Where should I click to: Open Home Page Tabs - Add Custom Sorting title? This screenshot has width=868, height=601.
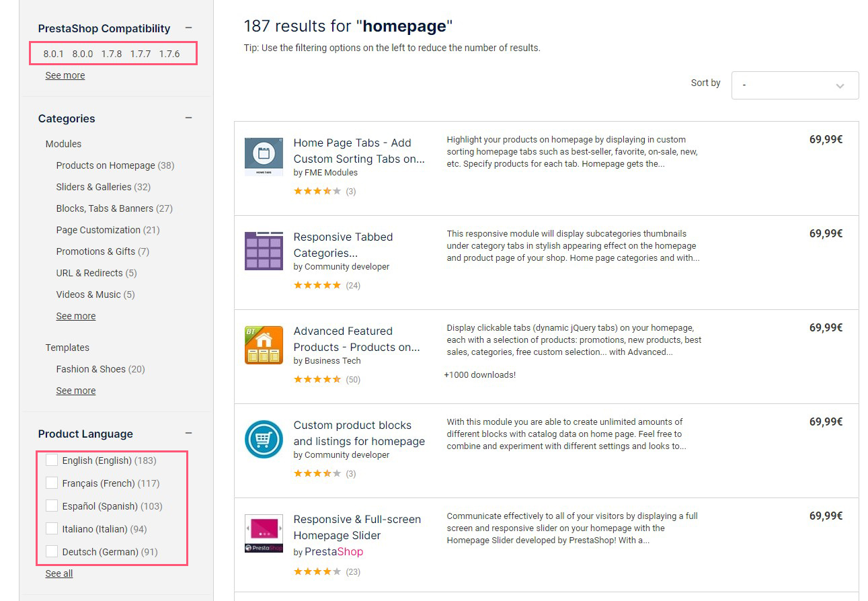tap(359, 151)
